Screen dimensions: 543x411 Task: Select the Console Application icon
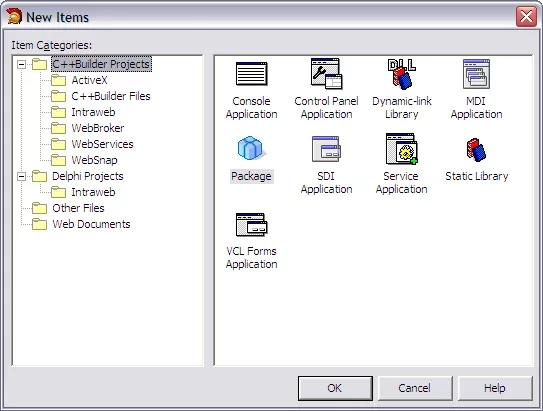tap(251, 73)
